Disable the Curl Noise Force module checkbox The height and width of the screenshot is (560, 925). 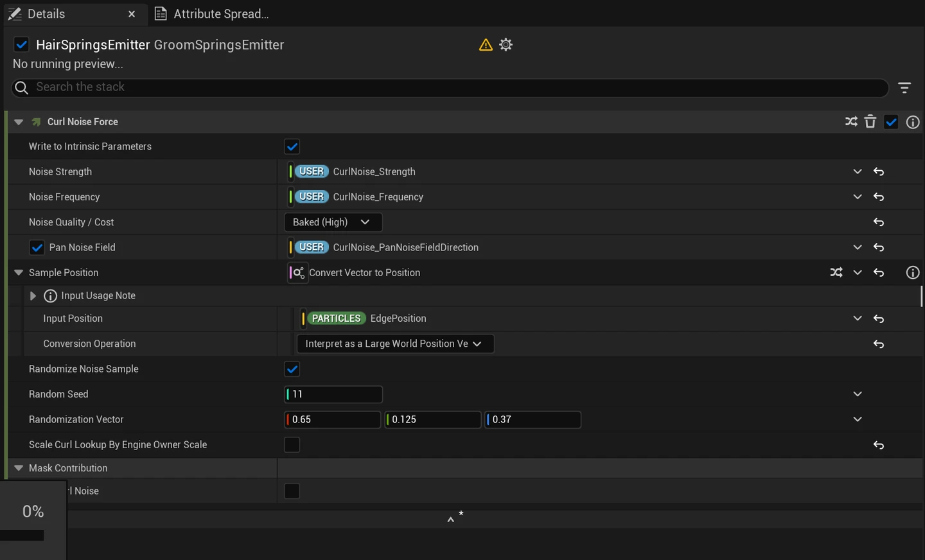click(x=891, y=121)
